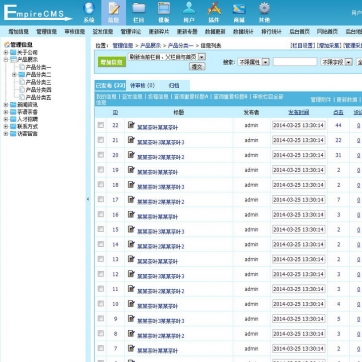Check the checkbox for row ID 12

point(101,274)
